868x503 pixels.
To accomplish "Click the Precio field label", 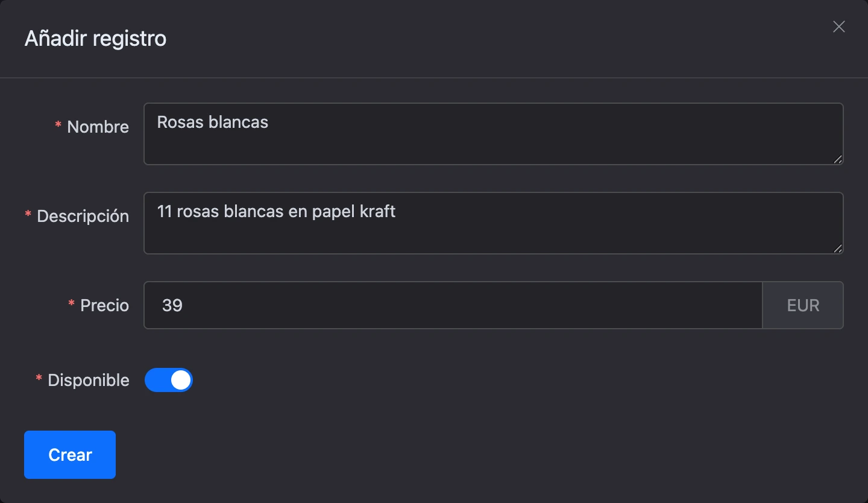I will click(105, 305).
